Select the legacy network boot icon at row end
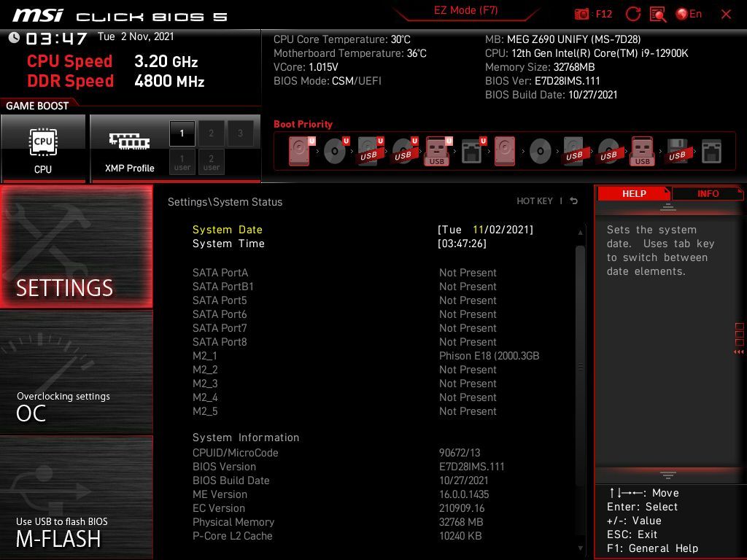 pos(711,152)
